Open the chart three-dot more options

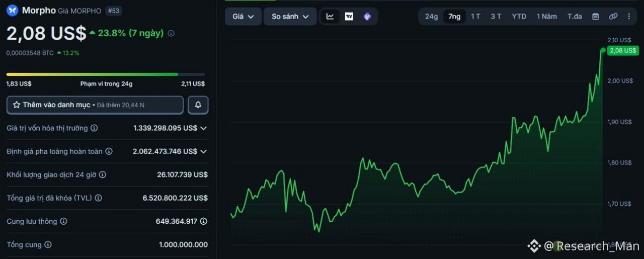(x=629, y=16)
